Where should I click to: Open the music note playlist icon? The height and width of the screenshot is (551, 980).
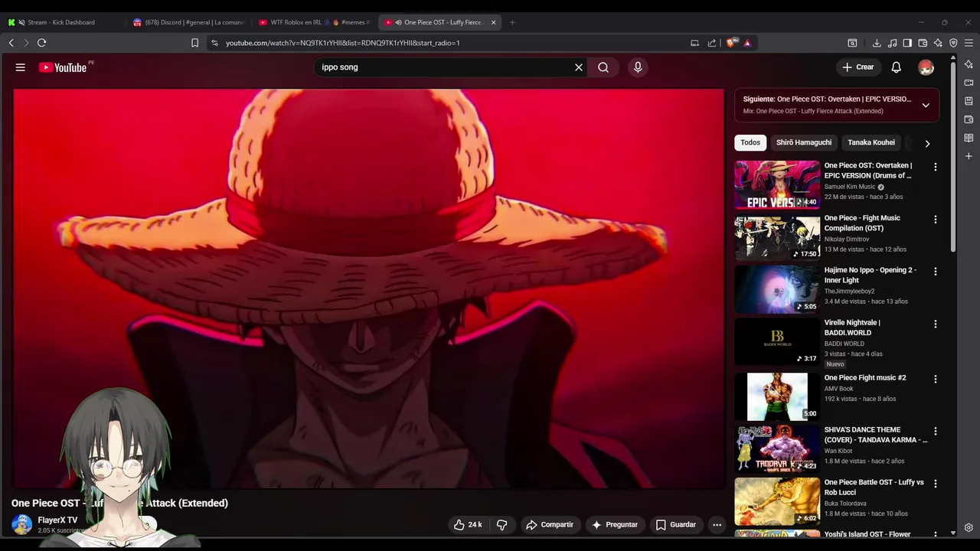click(x=892, y=43)
